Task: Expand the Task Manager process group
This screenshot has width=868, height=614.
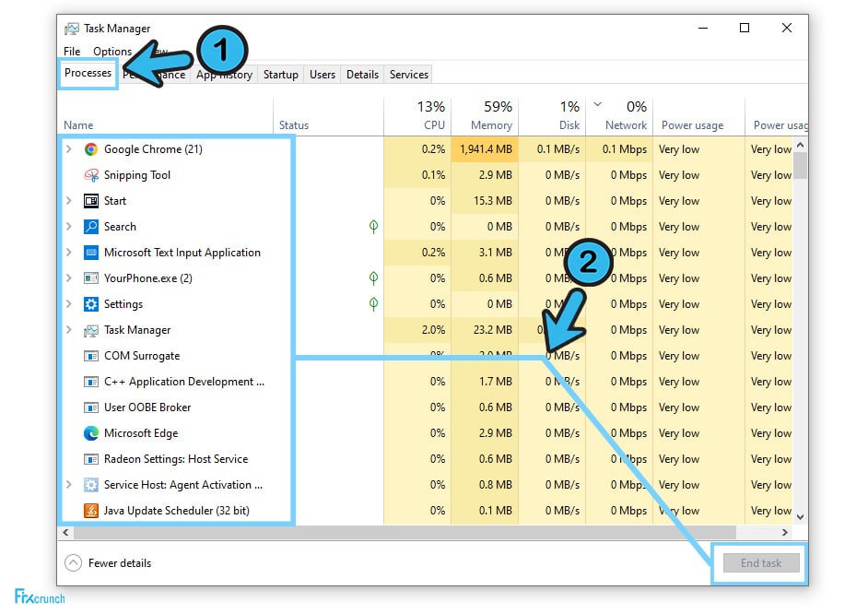Action: [x=68, y=330]
